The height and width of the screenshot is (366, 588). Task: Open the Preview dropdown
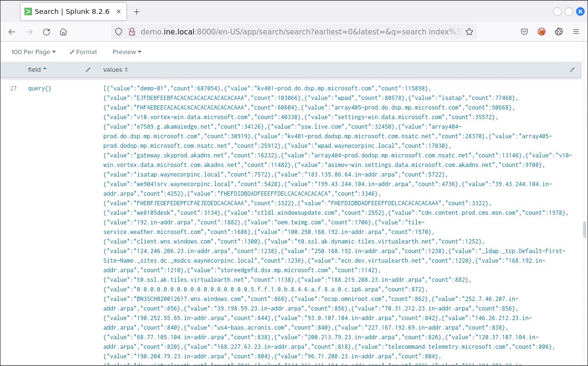pyautogui.click(x=127, y=52)
